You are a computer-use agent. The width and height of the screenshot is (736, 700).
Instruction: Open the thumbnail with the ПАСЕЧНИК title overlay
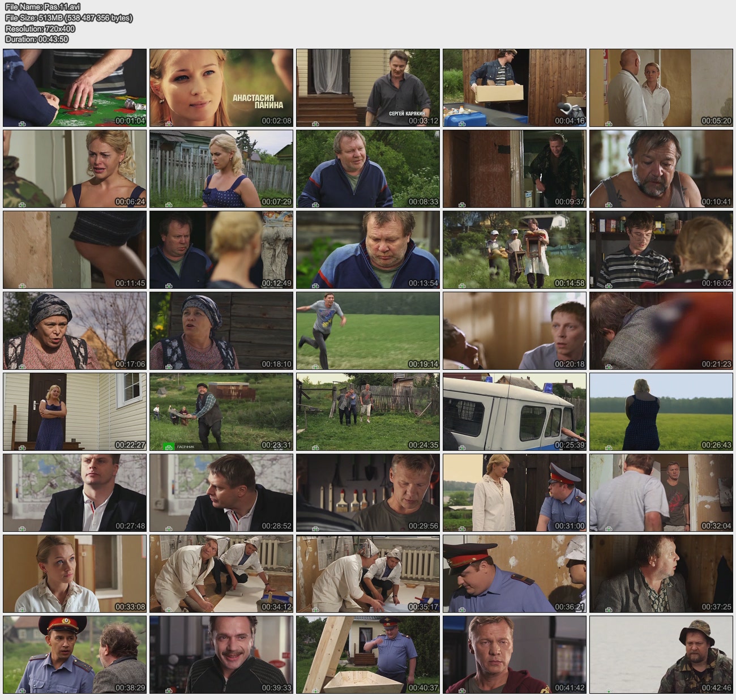pos(221,412)
